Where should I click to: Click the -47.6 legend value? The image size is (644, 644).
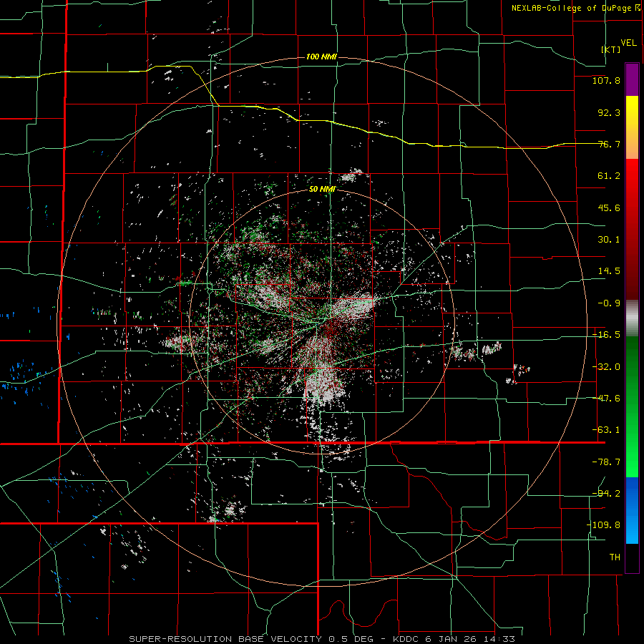point(606,399)
